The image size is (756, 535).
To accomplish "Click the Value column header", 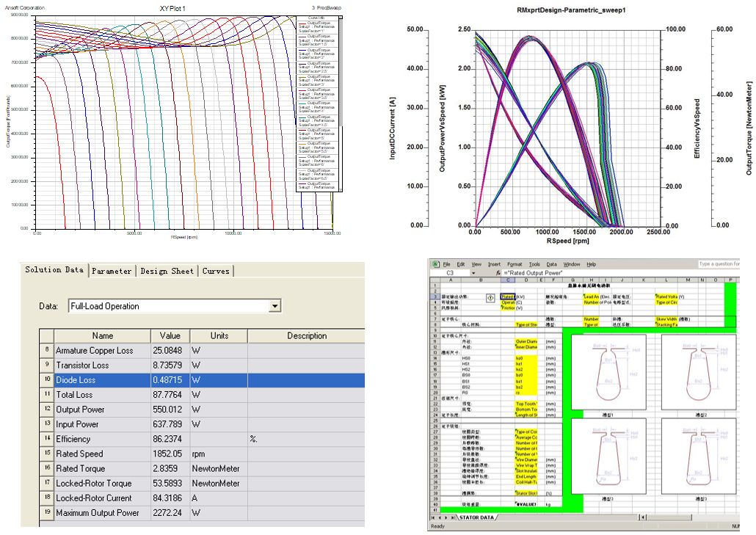I will [170, 335].
